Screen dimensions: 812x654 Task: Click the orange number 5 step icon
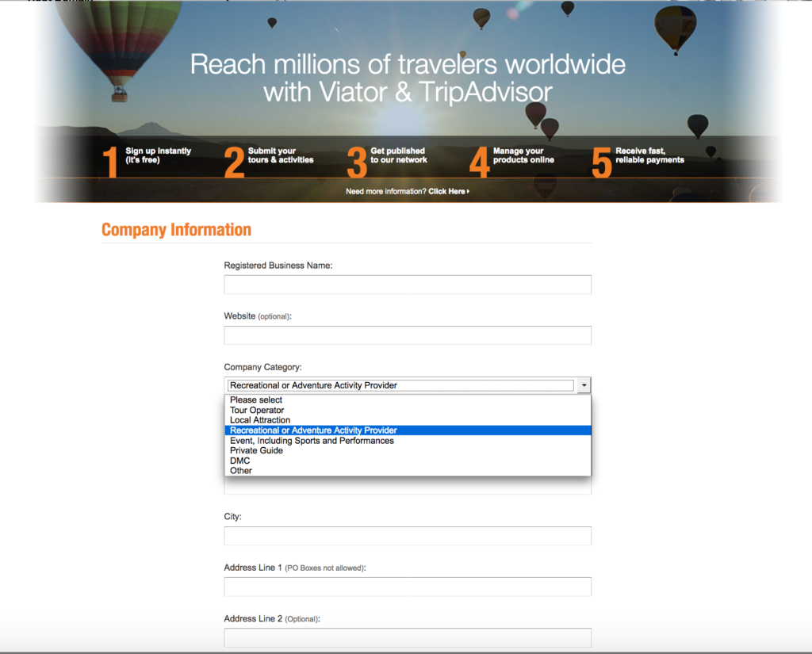coord(602,162)
